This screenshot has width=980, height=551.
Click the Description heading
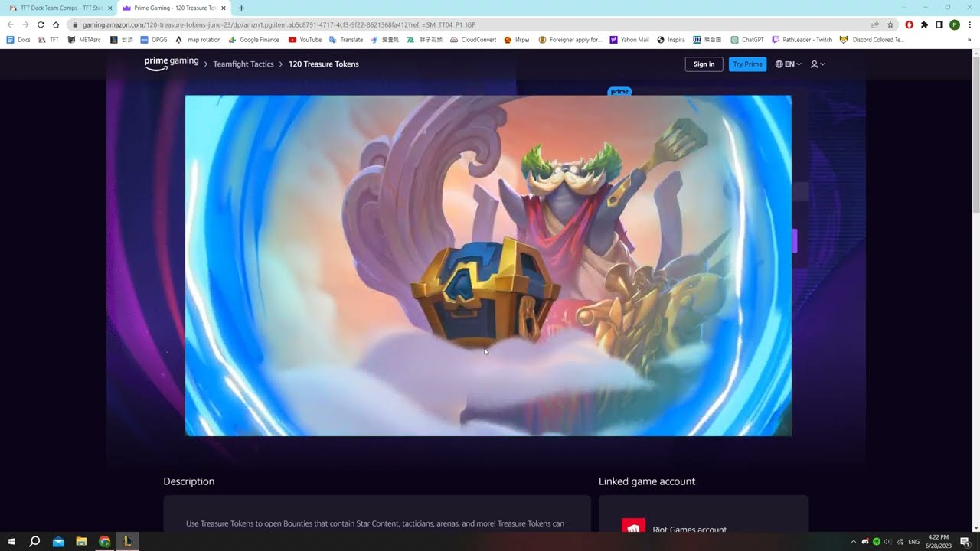188,481
